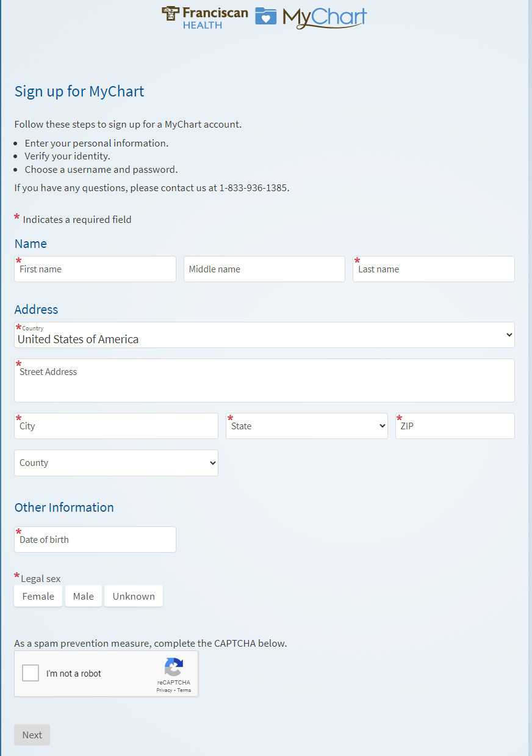Viewport: 532px width, 756px height.
Task: Focus the Street Address text area
Action: [264, 380]
